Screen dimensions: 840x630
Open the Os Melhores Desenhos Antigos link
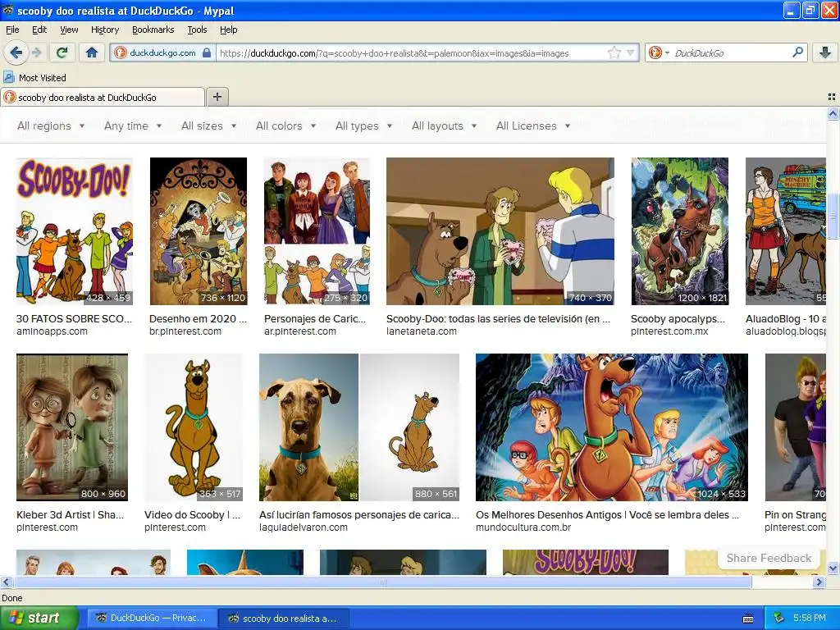608,515
